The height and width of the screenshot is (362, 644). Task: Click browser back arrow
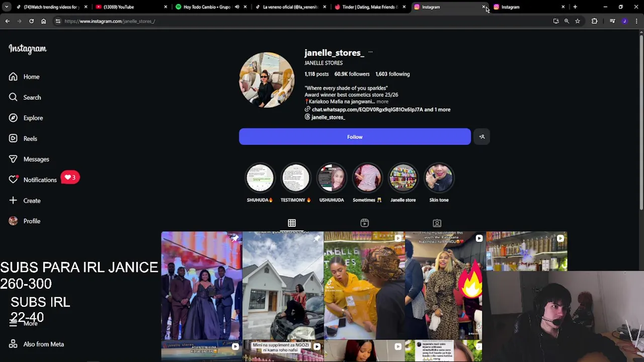(7, 21)
